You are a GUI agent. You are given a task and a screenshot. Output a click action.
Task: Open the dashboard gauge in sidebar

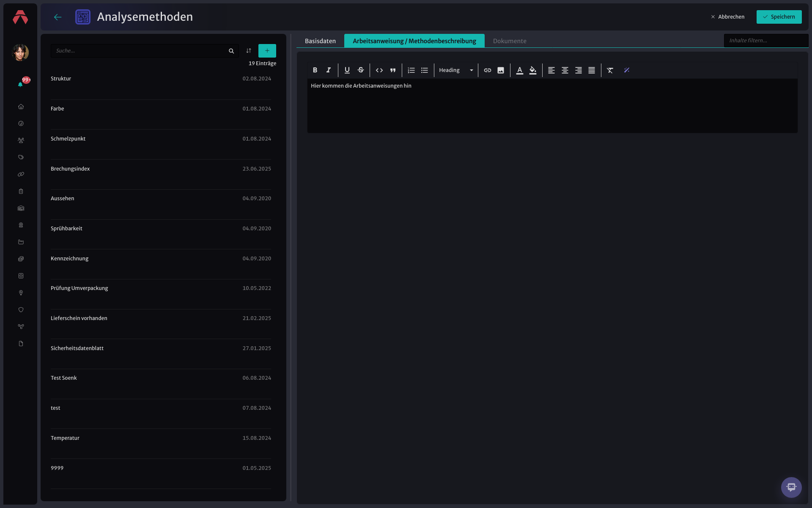21,124
